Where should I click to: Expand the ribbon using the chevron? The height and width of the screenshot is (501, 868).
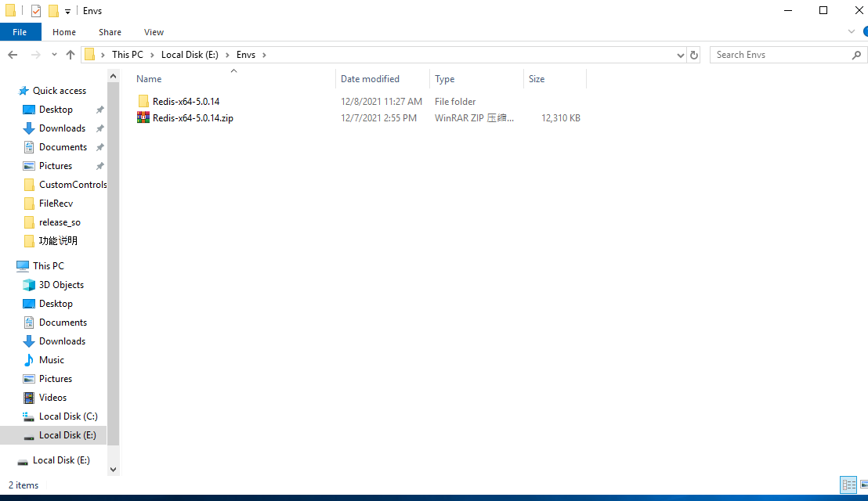(851, 31)
